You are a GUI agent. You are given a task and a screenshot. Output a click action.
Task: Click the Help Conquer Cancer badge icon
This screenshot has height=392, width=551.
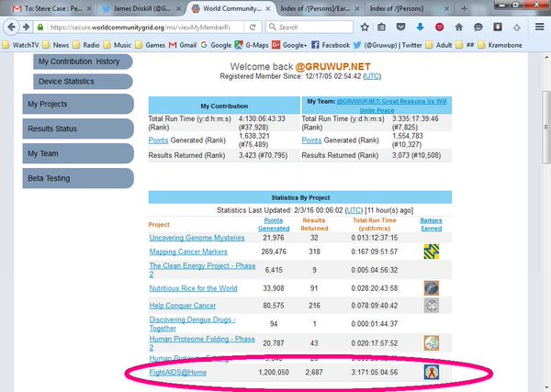coord(432,305)
